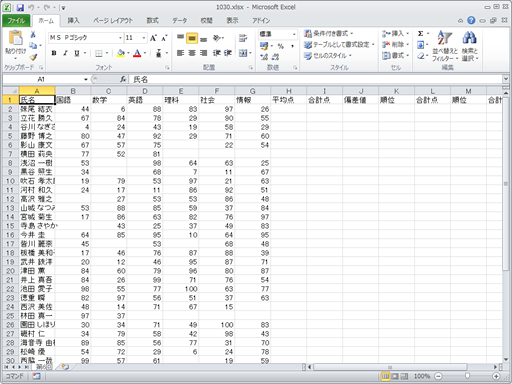Screen dimensions: 512x384
Task: Switch to Page Layout view icon
Action: [395, 376]
